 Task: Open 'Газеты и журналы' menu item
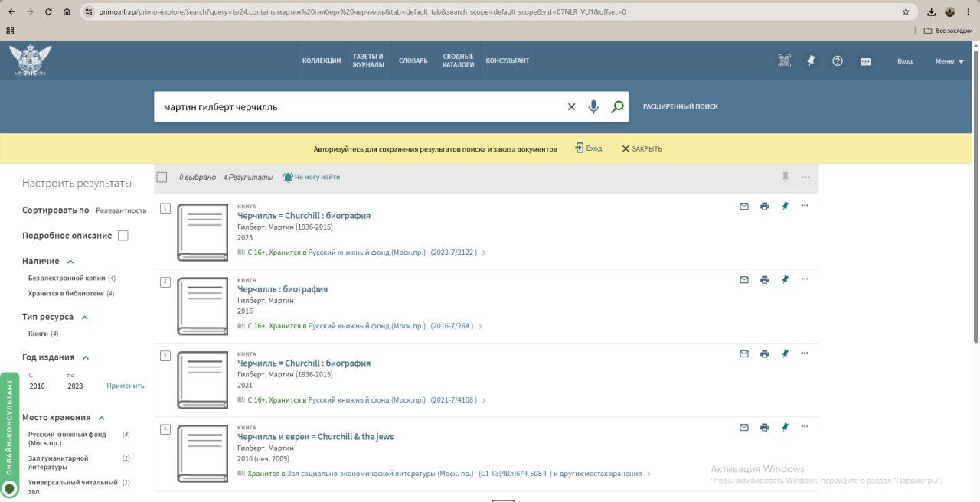click(x=368, y=60)
